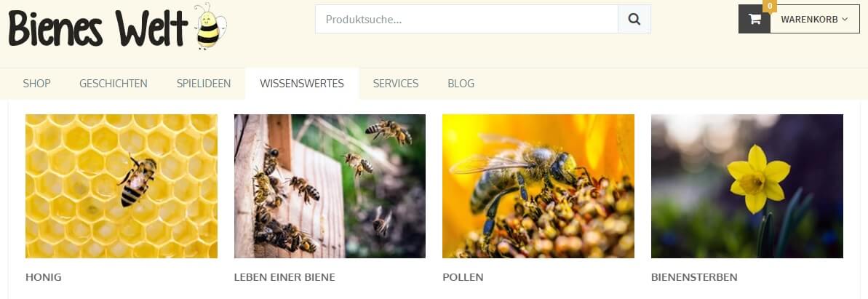
Task: Open the pollen-covered bee image
Action: 538,186
